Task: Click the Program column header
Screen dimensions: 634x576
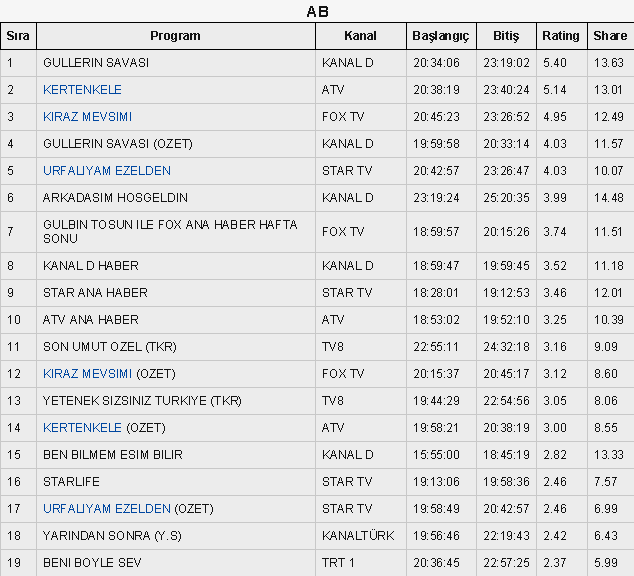Action: click(176, 36)
